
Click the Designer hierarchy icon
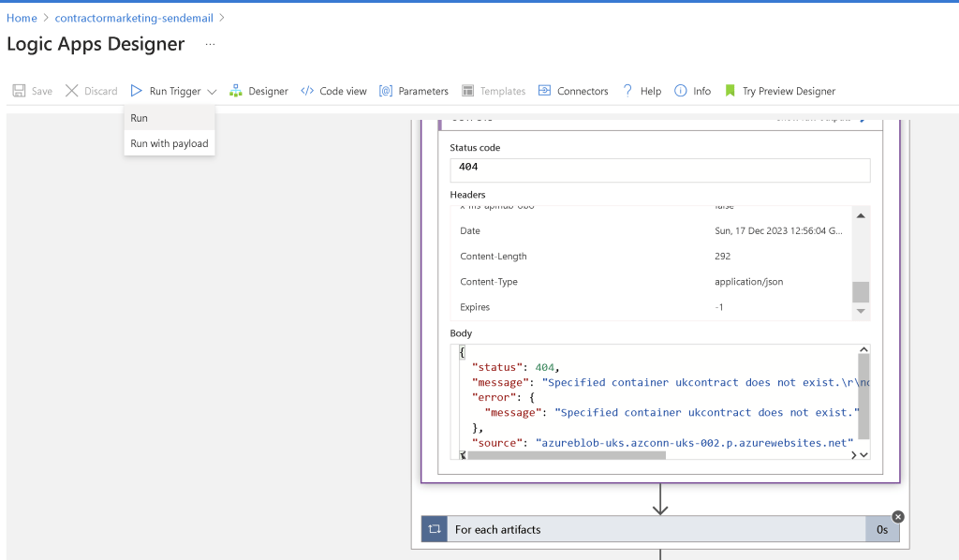(235, 91)
